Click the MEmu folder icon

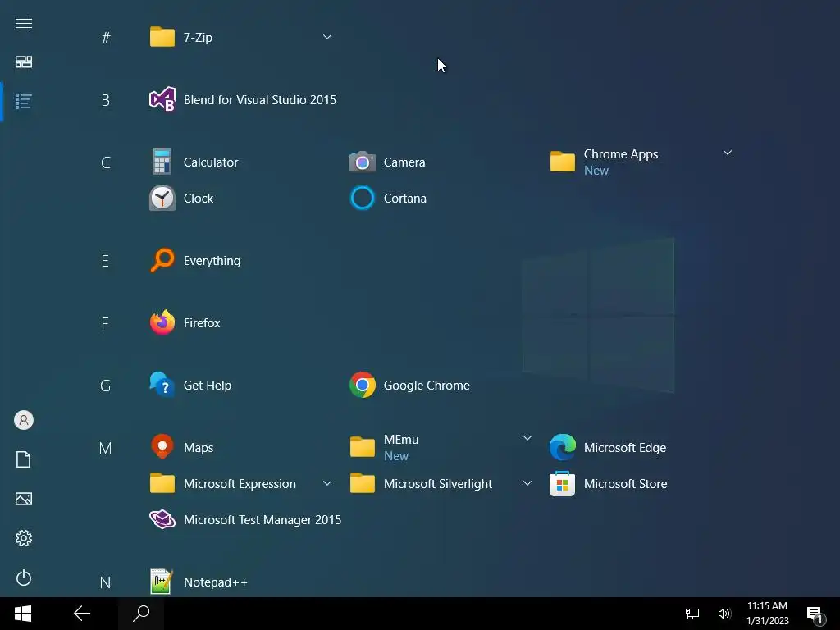[x=362, y=447]
